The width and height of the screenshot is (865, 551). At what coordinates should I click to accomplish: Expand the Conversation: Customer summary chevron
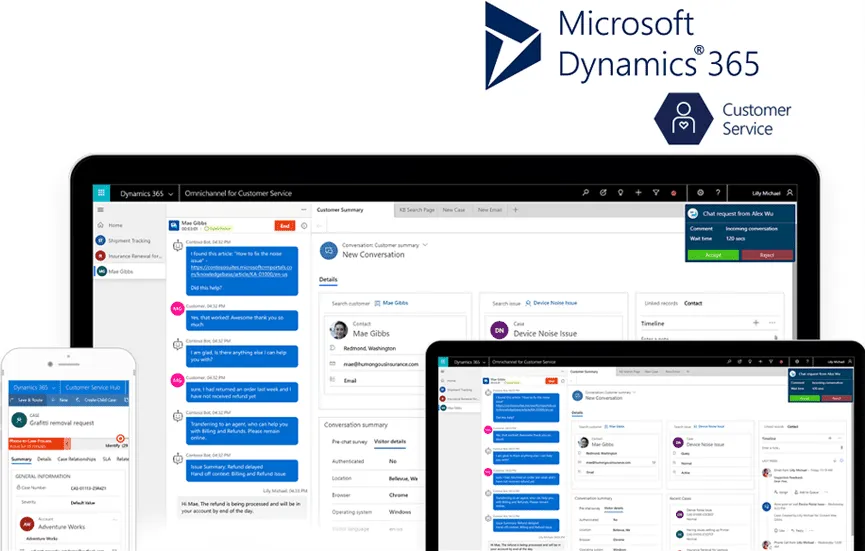pyautogui.click(x=425, y=244)
